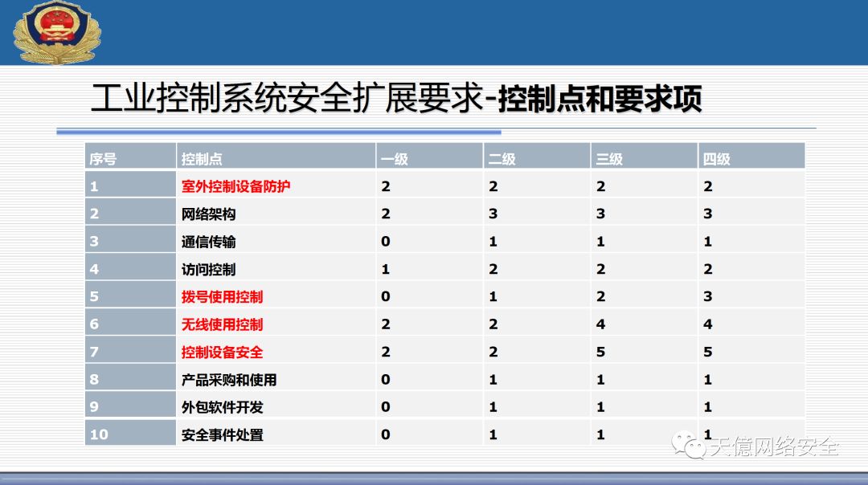This screenshot has height=485, width=868.
Task: Click the 四级 value 1 for 通信传输
Action: pos(708,241)
